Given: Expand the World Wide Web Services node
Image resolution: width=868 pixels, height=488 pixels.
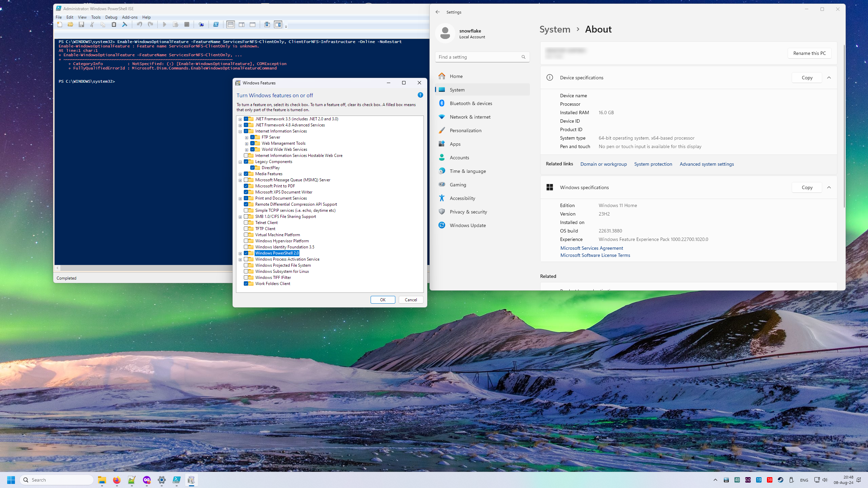Looking at the screenshot, I should [x=247, y=150].
